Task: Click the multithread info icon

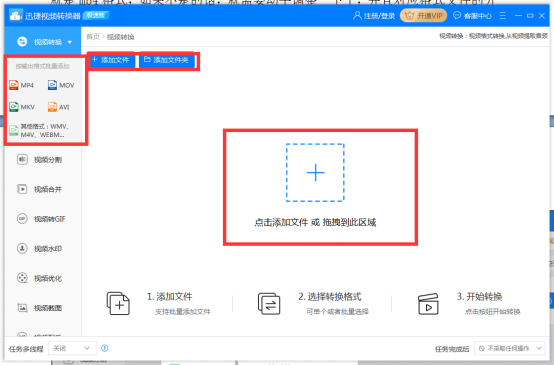Action: 105,348
